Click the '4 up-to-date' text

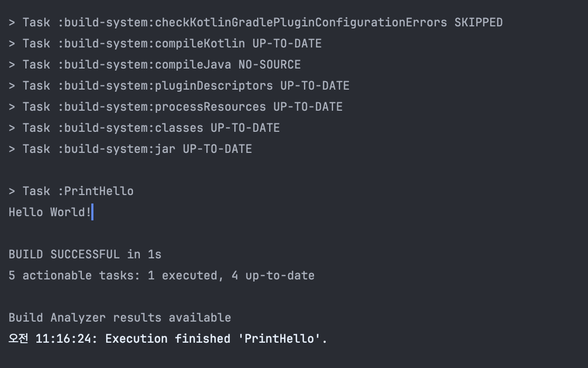click(x=273, y=275)
